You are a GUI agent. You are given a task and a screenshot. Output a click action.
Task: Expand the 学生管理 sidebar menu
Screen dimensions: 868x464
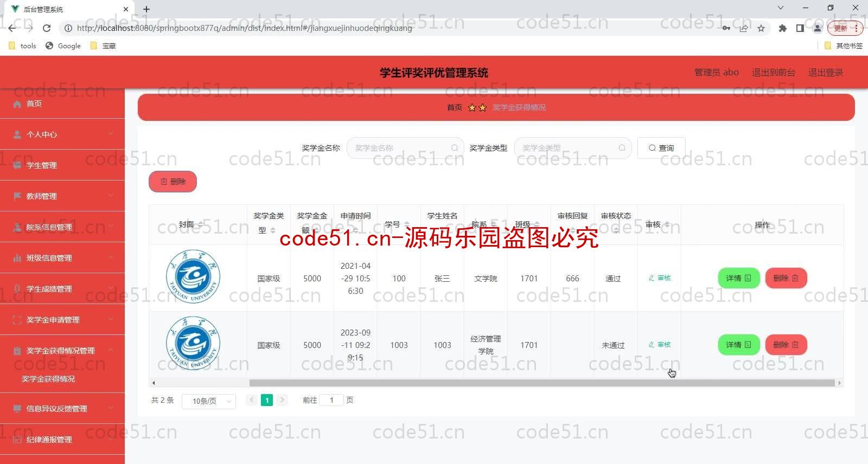tap(62, 165)
